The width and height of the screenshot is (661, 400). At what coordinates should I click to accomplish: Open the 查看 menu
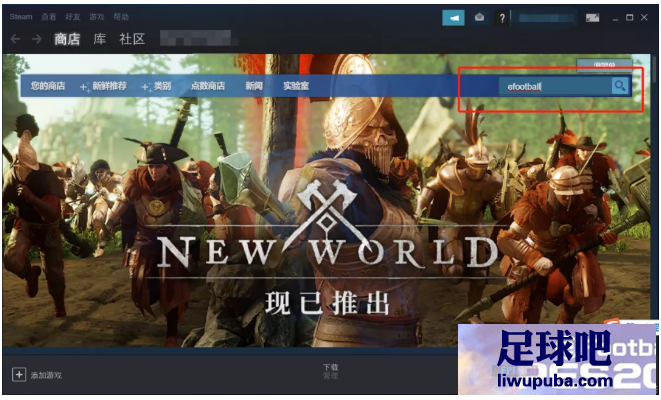(48, 17)
